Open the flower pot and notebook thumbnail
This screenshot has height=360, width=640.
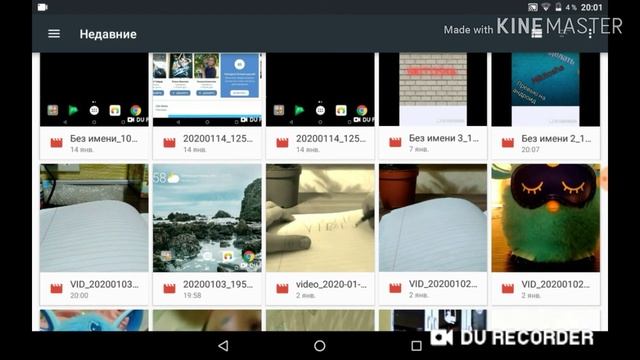(433, 218)
